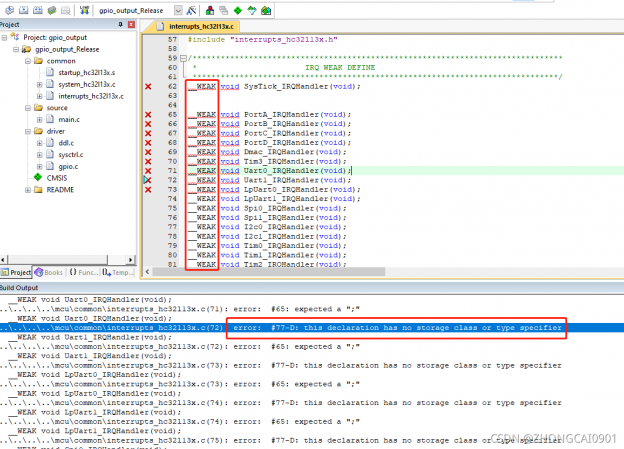Image resolution: width=624 pixels, height=449 pixels.
Task: Click the Translate file icon in toolbar
Action: (x=8, y=10)
